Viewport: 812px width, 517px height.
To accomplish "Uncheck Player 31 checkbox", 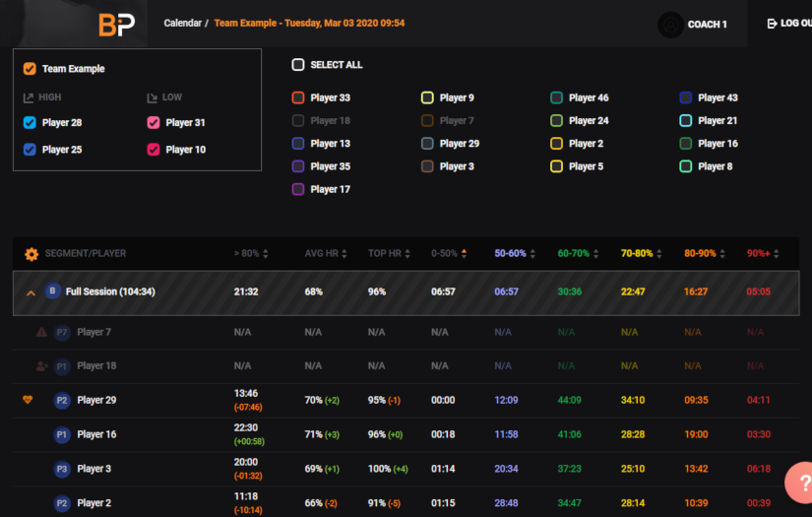I will coord(154,123).
